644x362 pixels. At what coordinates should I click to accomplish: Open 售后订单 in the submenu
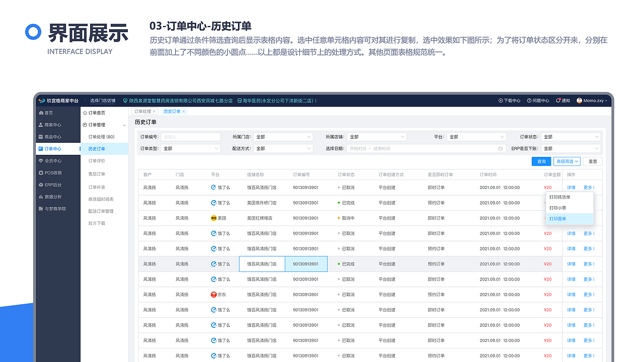97,174
